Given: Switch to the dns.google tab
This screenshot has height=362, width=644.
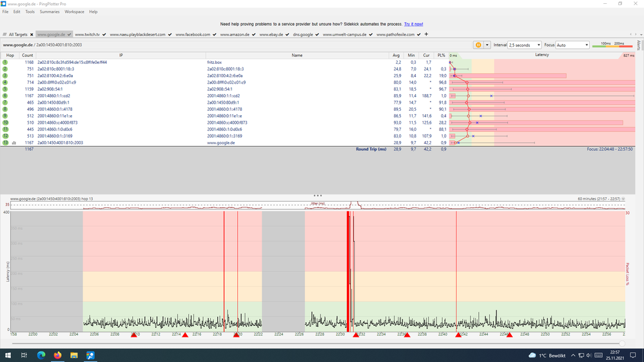Looking at the screenshot, I should point(303,35).
